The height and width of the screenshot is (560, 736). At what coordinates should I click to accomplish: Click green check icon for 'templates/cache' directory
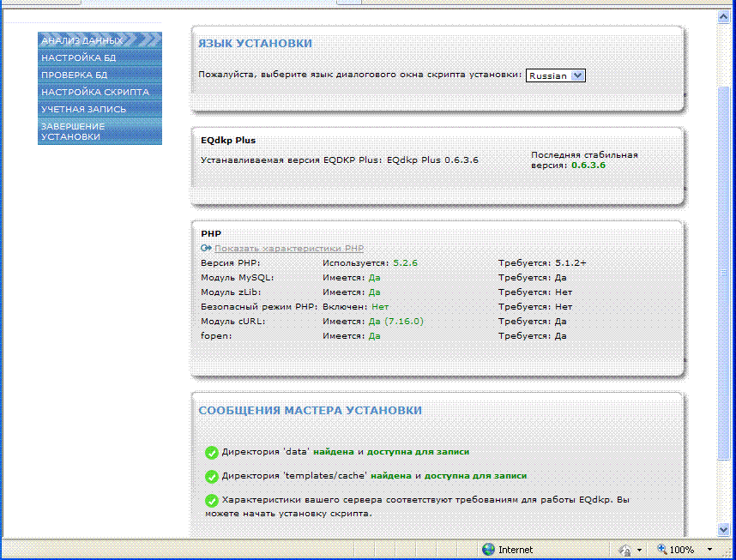click(x=212, y=477)
